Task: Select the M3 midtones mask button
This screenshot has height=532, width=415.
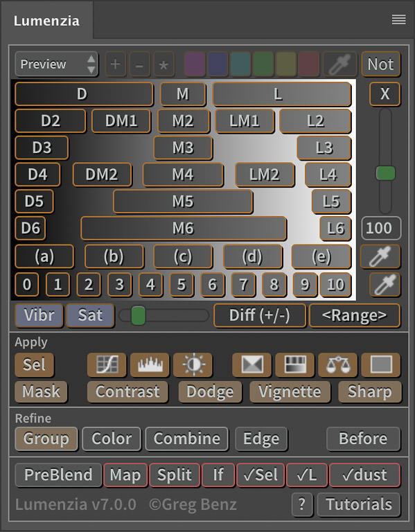Action: coord(183,148)
